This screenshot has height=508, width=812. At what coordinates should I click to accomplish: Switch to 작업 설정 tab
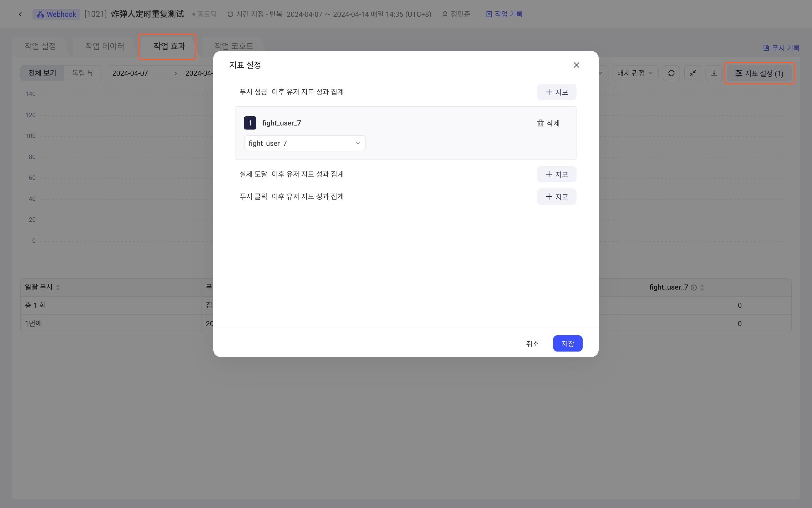[40, 46]
